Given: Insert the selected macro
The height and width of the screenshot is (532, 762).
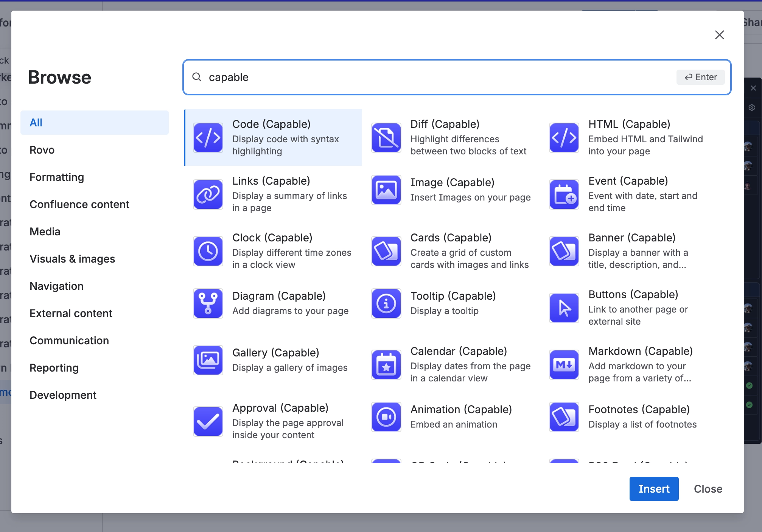Looking at the screenshot, I should [654, 488].
